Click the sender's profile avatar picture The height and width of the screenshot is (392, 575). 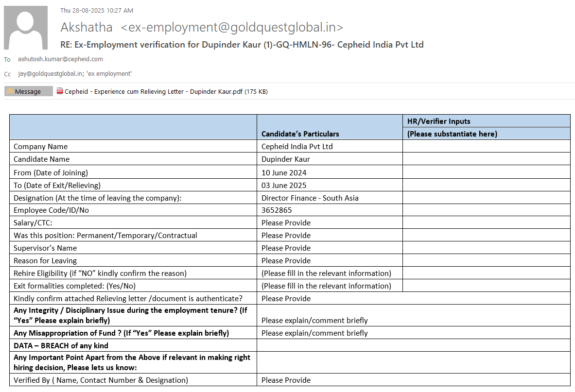[26, 28]
